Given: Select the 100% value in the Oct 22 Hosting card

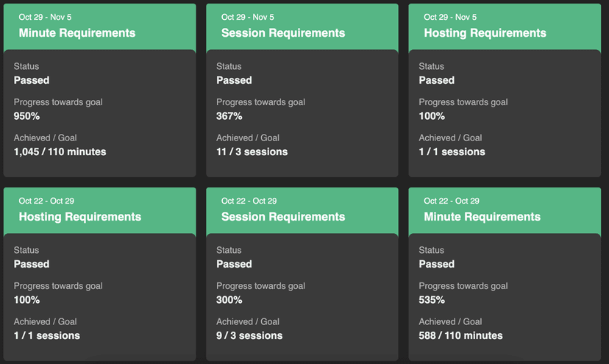Looking at the screenshot, I should click(27, 300).
